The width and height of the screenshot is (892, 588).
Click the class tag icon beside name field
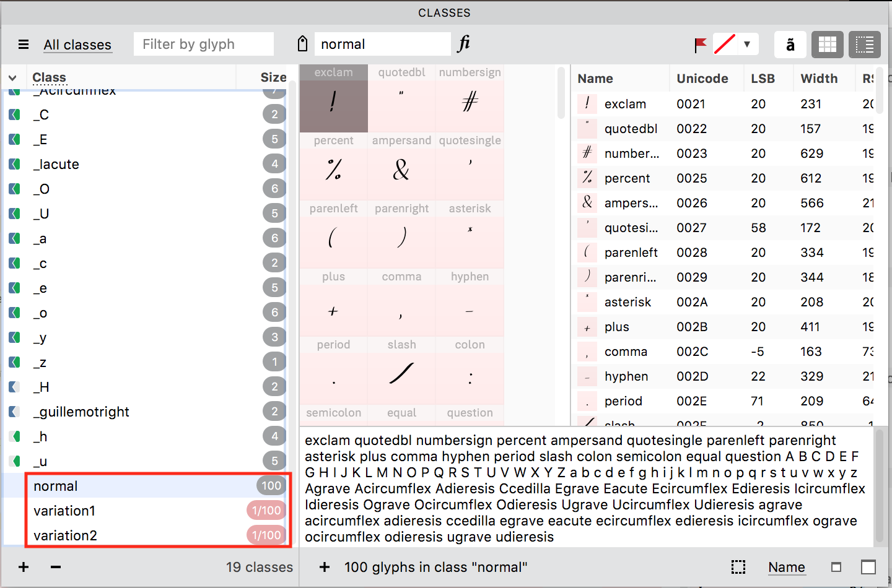pos(302,44)
